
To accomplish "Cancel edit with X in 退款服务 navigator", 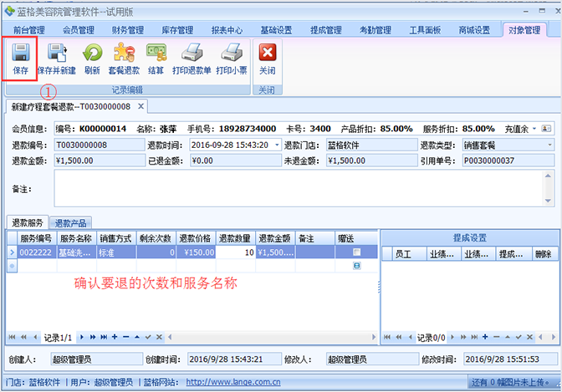I will [x=159, y=337].
